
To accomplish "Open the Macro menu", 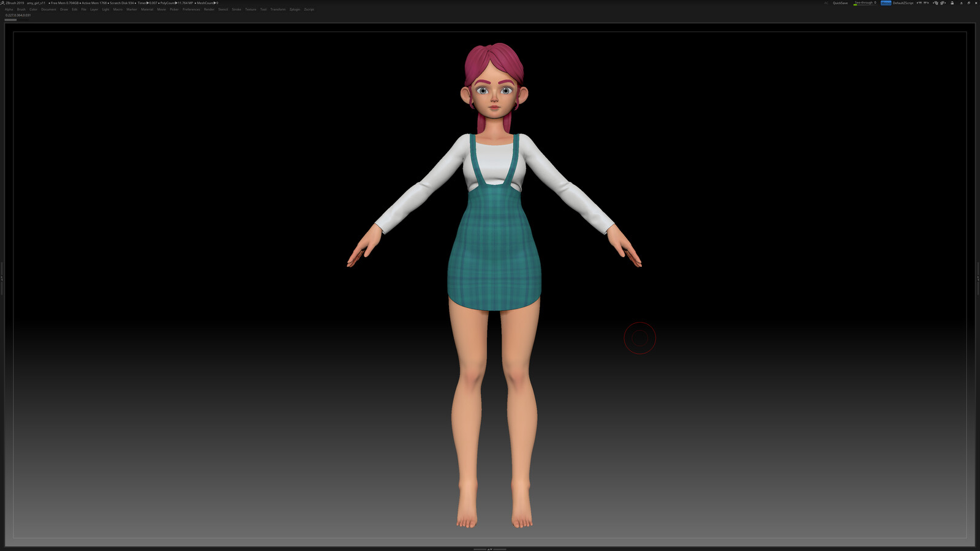I will click(x=118, y=9).
